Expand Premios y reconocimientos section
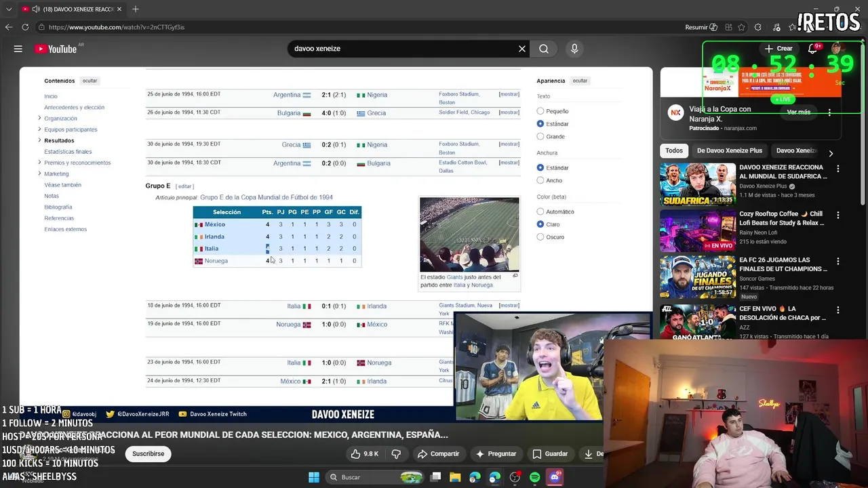Viewport: 868px width, 488px height. [x=39, y=163]
